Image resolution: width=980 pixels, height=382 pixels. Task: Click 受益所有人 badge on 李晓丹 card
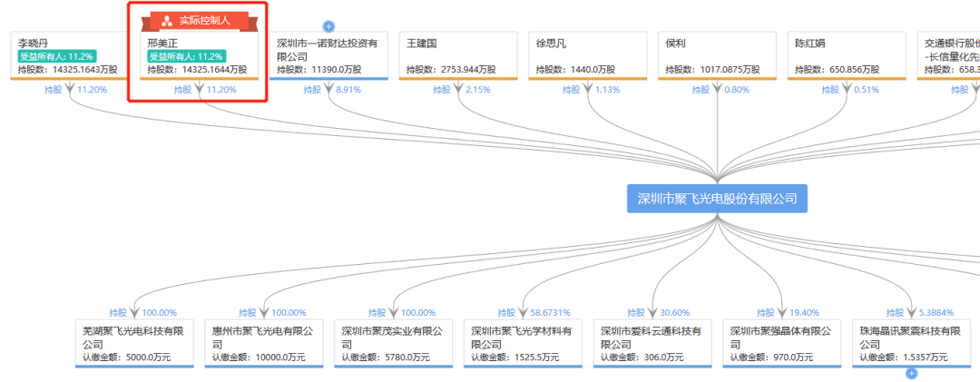[x=57, y=56]
